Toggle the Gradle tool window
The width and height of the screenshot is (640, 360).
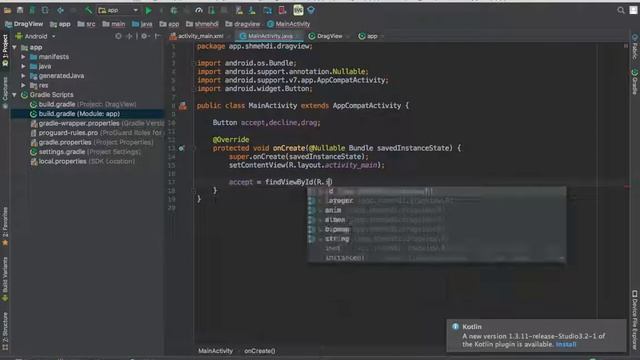pyautogui.click(x=635, y=82)
